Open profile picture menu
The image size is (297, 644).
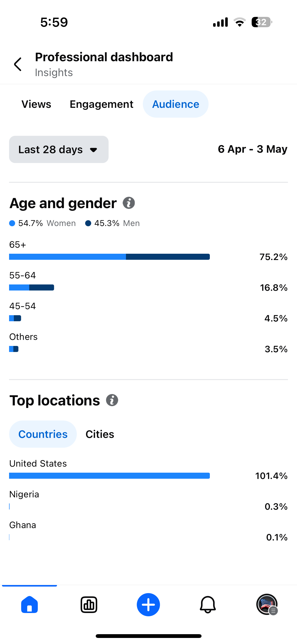tap(267, 604)
